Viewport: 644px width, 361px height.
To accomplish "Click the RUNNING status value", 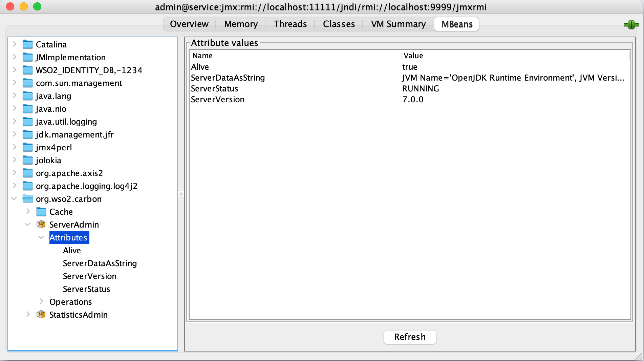I will coord(421,88).
